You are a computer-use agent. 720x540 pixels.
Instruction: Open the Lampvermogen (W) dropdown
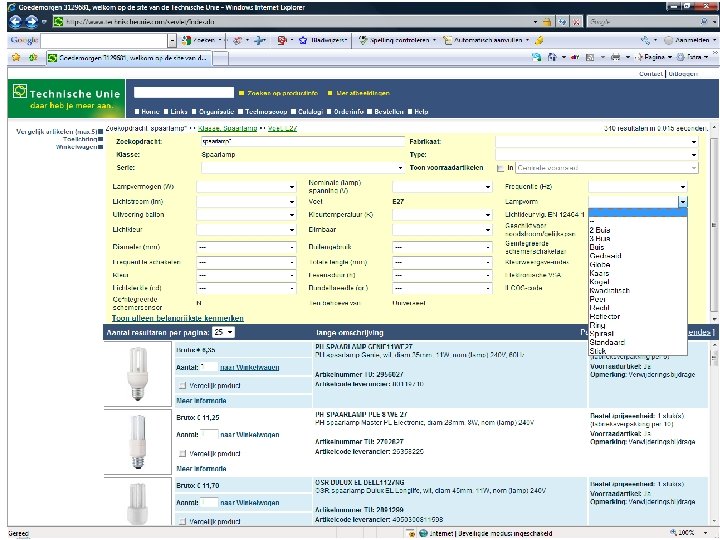point(246,187)
